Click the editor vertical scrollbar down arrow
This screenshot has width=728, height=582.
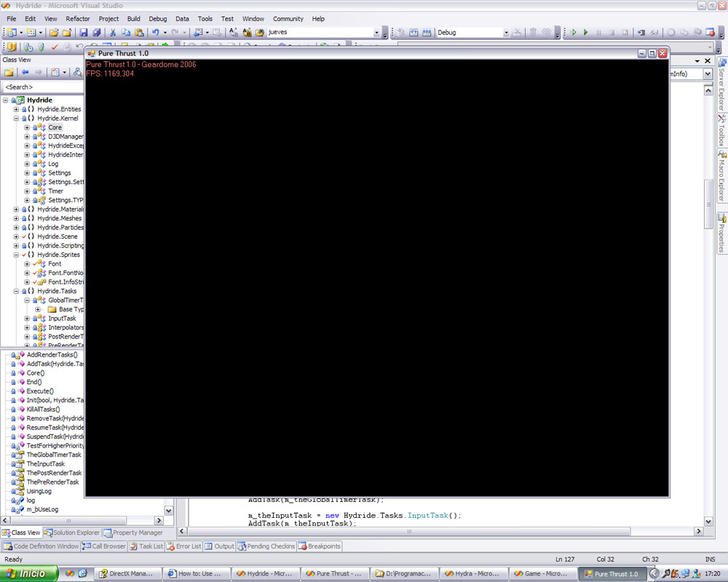(708, 521)
